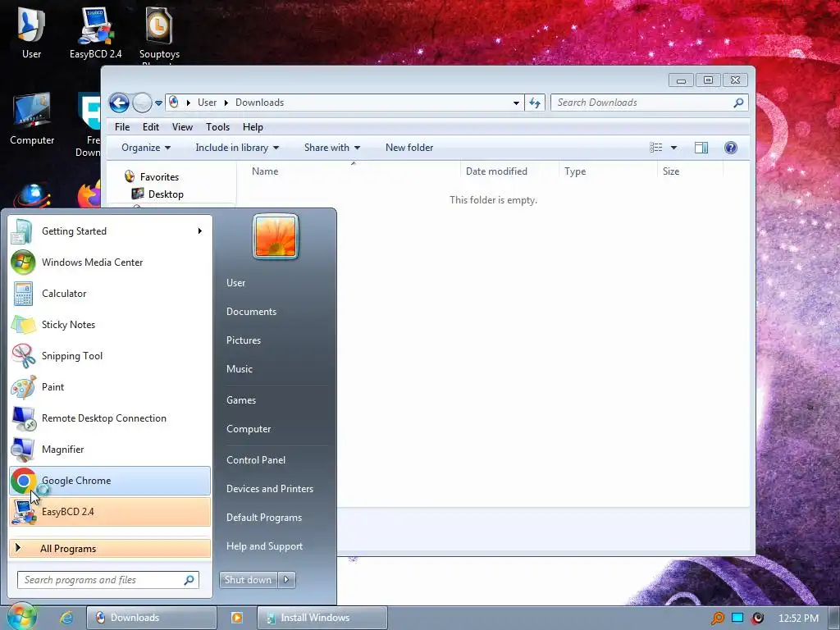
Task: Open Devices and Printers
Action: tap(269, 489)
